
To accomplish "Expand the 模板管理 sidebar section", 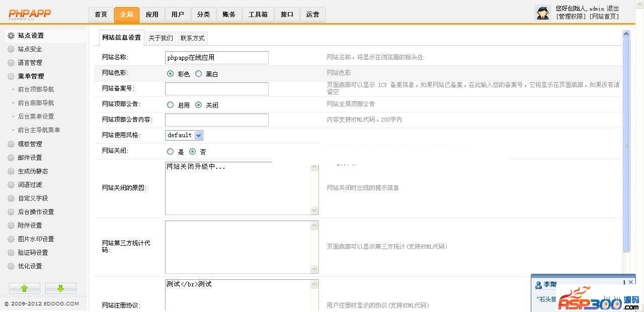I will point(30,144).
